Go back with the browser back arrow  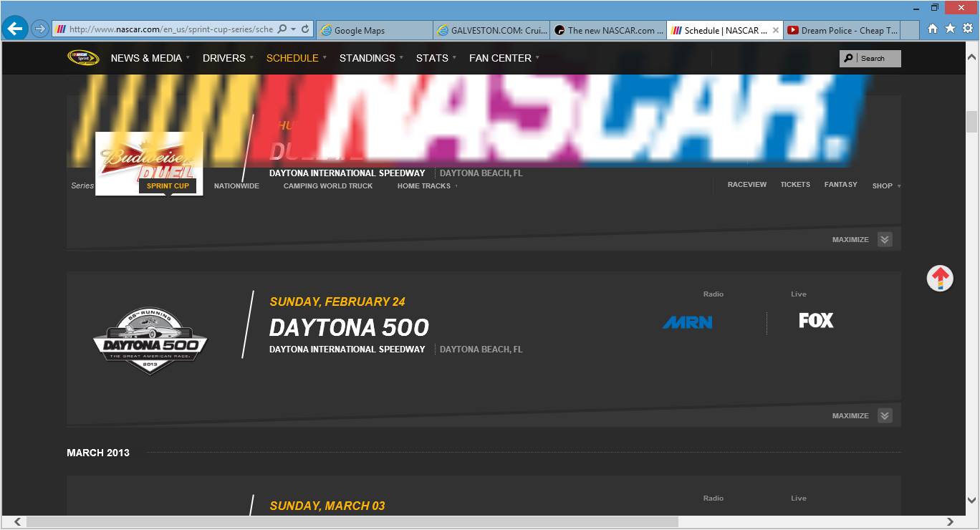tap(15, 29)
